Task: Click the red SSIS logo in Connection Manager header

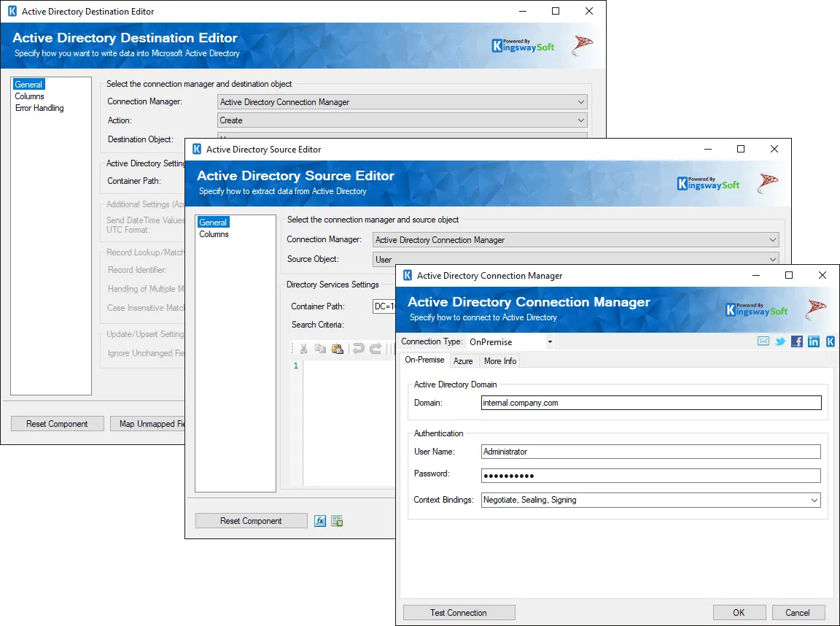Action: pyautogui.click(x=816, y=309)
